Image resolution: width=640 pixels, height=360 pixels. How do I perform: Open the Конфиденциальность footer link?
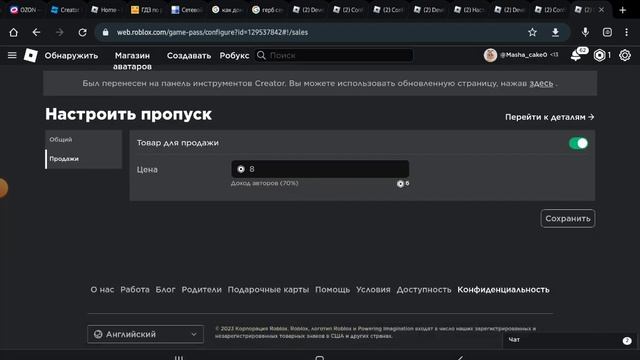pos(503,289)
